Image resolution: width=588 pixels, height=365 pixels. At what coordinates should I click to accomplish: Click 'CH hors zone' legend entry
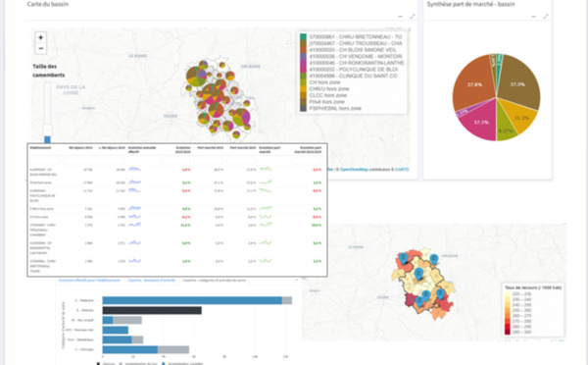click(324, 82)
